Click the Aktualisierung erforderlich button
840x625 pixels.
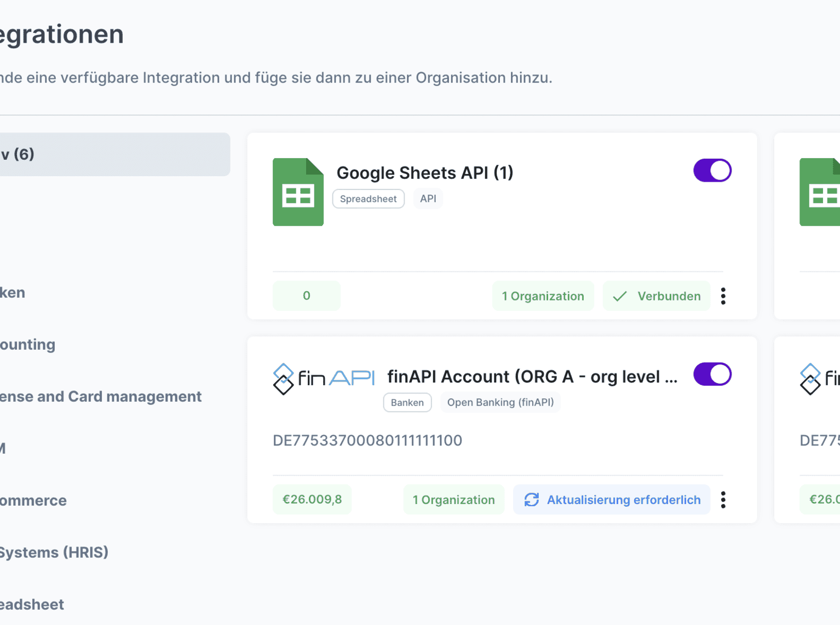612,500
